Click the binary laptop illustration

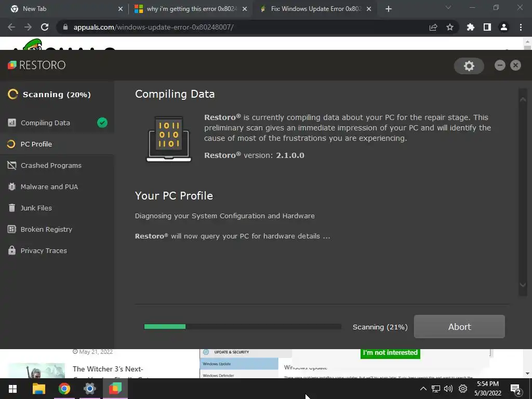[x=169, y=139]
